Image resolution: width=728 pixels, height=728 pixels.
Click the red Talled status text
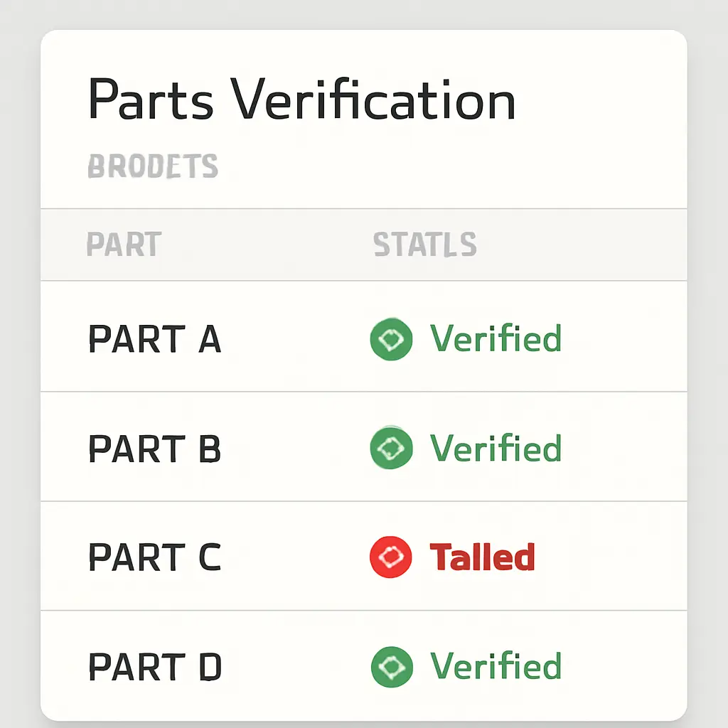(x=482, y=557)
